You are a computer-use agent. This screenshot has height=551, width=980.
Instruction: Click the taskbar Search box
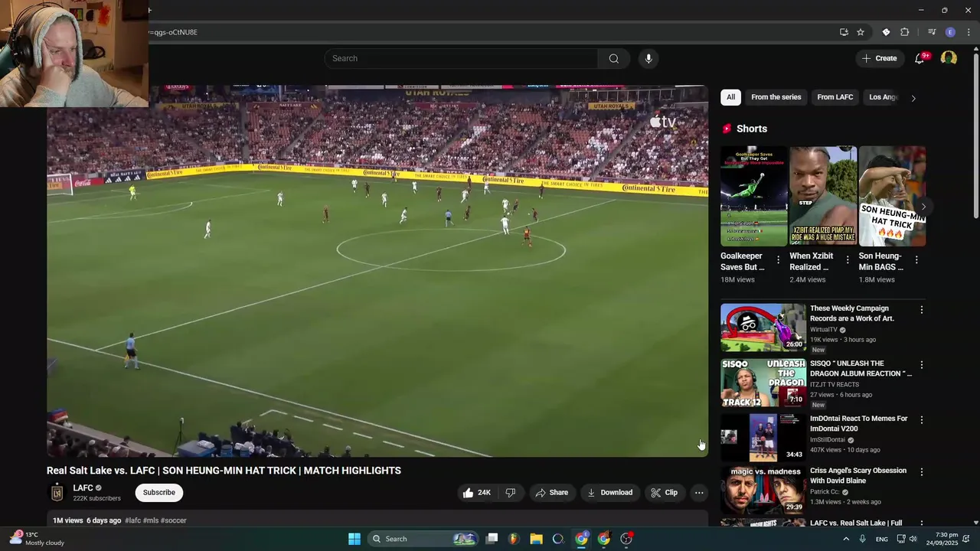(423, 539)
